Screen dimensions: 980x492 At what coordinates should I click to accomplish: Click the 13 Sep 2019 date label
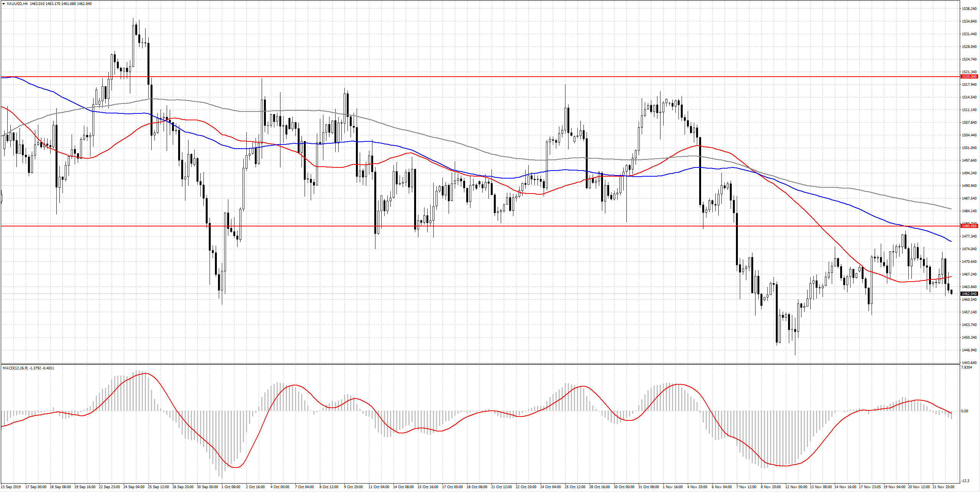click(x=11, y=487)
